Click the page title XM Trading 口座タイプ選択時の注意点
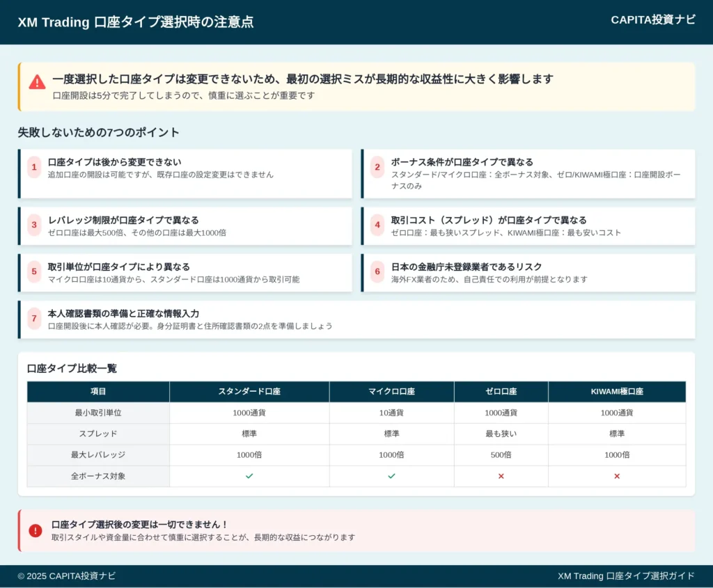The height and width of the screenshot is (588, 713). 136,22
